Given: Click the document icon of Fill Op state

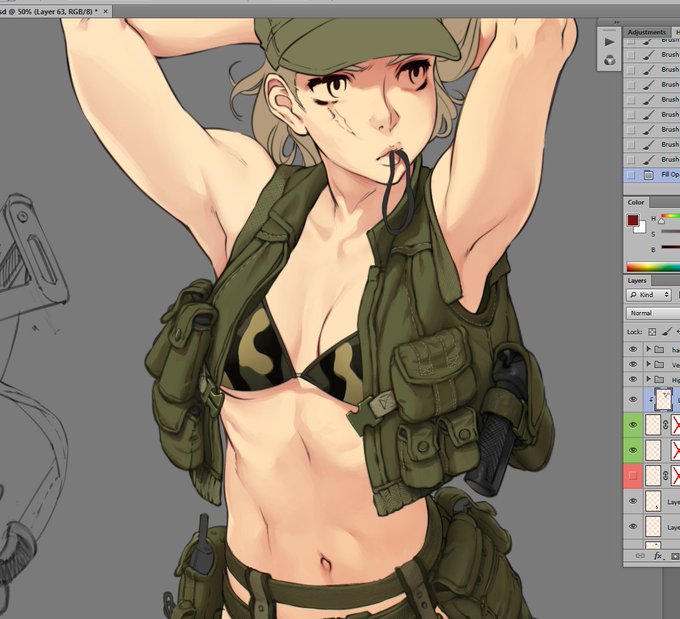Looking at the screenshot, I should click(x=648, y=175).
